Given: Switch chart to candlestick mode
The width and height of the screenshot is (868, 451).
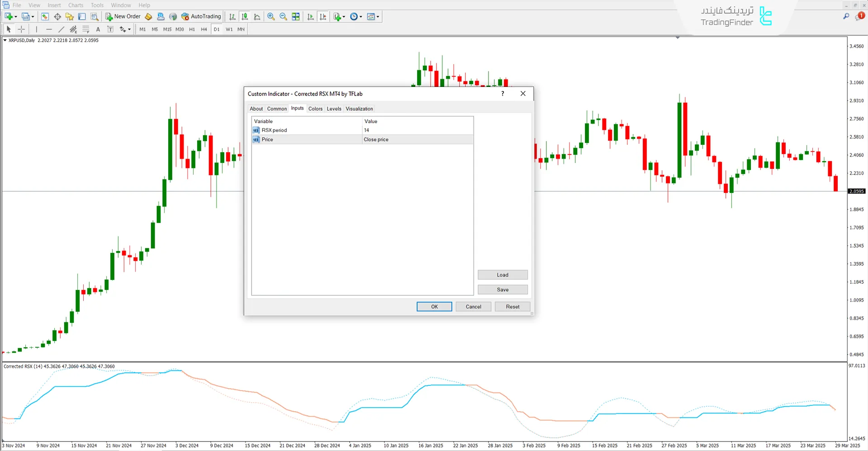Looking at the screenshot, I should tap(245, 16).
